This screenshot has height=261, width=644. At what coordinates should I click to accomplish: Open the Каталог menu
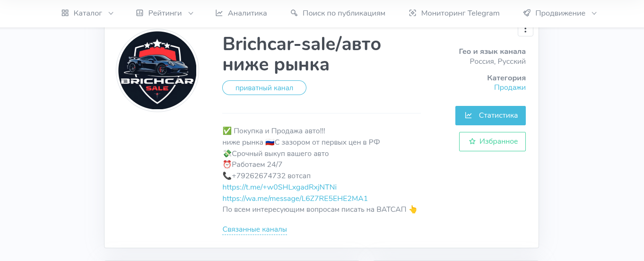click(x=87, y=13)
